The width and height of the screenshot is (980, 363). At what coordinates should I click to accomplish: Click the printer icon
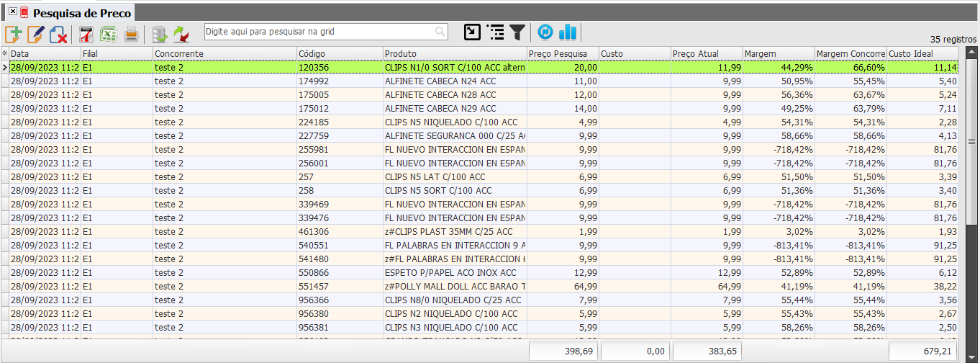[131, 33]
